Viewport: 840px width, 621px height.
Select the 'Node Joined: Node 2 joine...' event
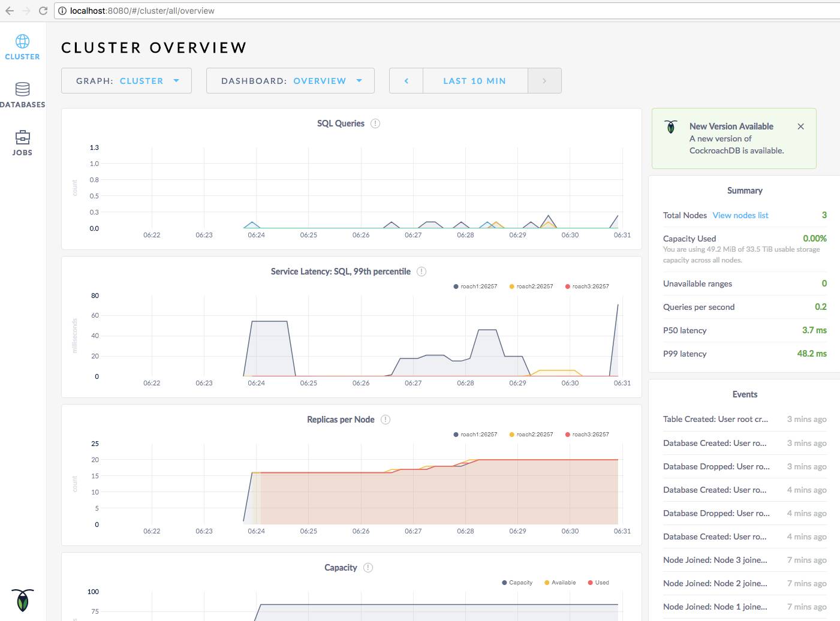745,583
